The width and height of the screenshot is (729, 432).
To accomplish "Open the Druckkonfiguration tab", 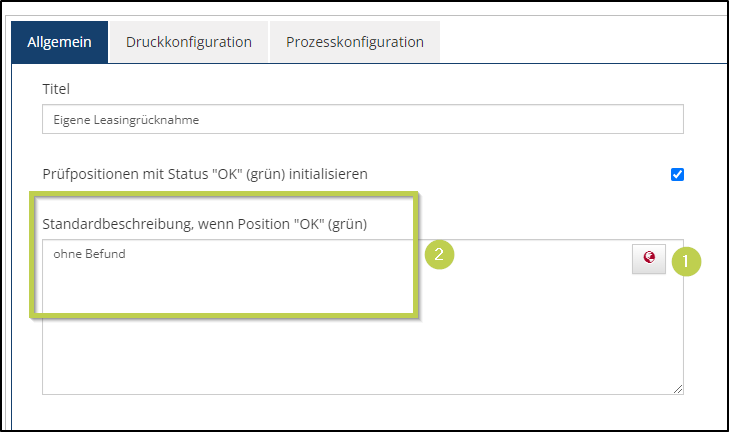I will [x=188, y=42].
